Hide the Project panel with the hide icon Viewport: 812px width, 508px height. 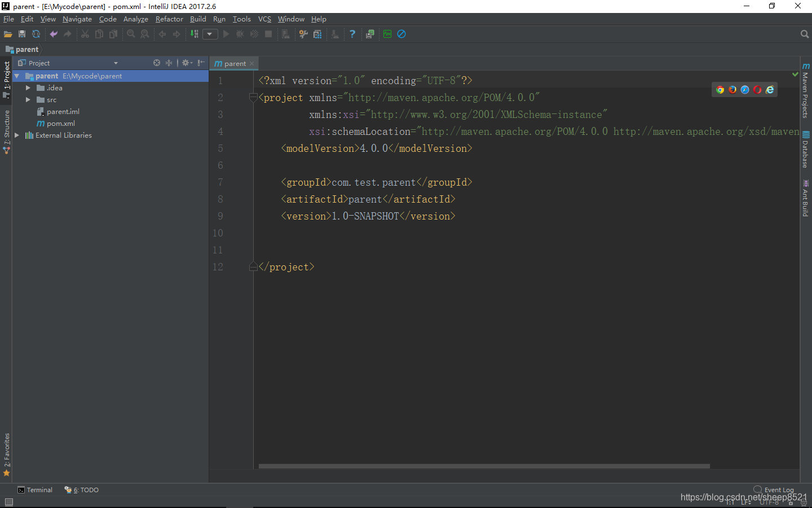(x=201, y=63)
